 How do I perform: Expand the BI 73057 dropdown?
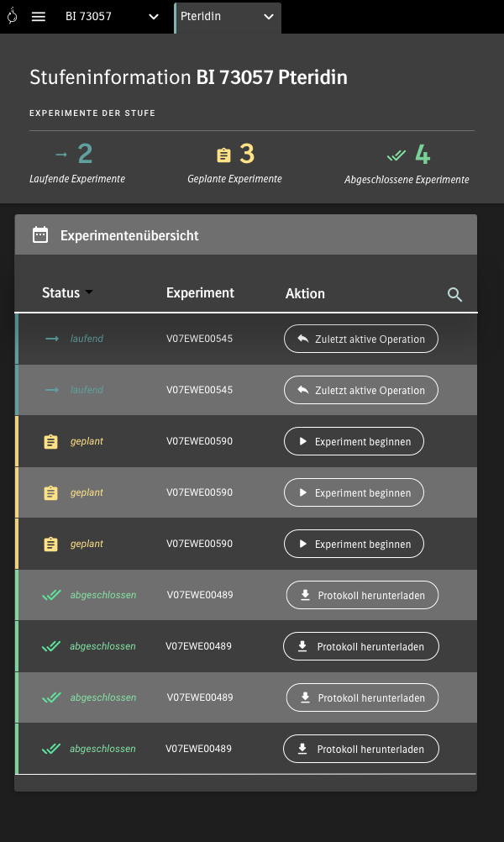click(153, 17)
